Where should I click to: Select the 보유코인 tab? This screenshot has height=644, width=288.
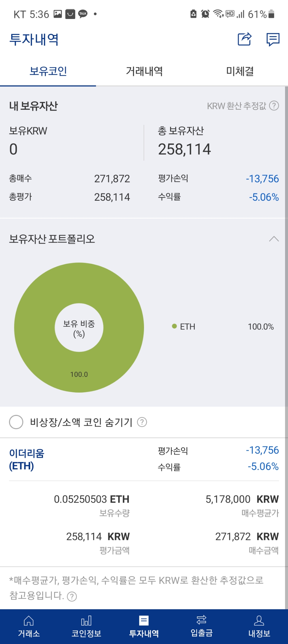click(48, 71)
